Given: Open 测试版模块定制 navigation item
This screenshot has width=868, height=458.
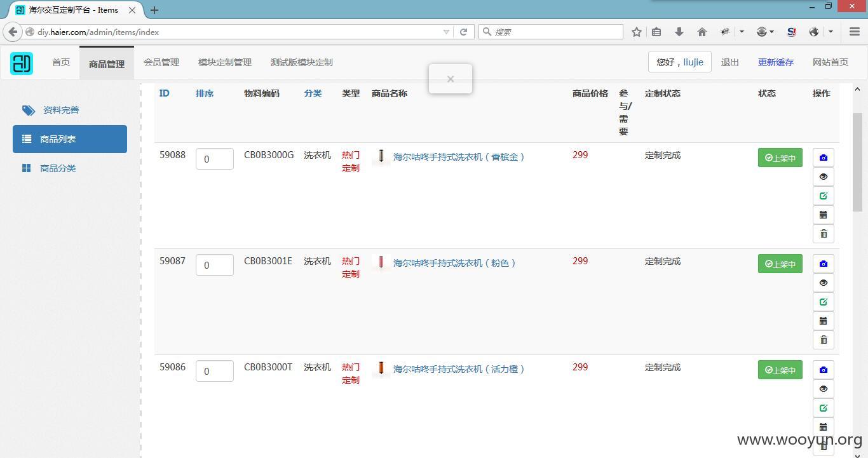Looking at the screenshot, I should click(x=302, y=62).
